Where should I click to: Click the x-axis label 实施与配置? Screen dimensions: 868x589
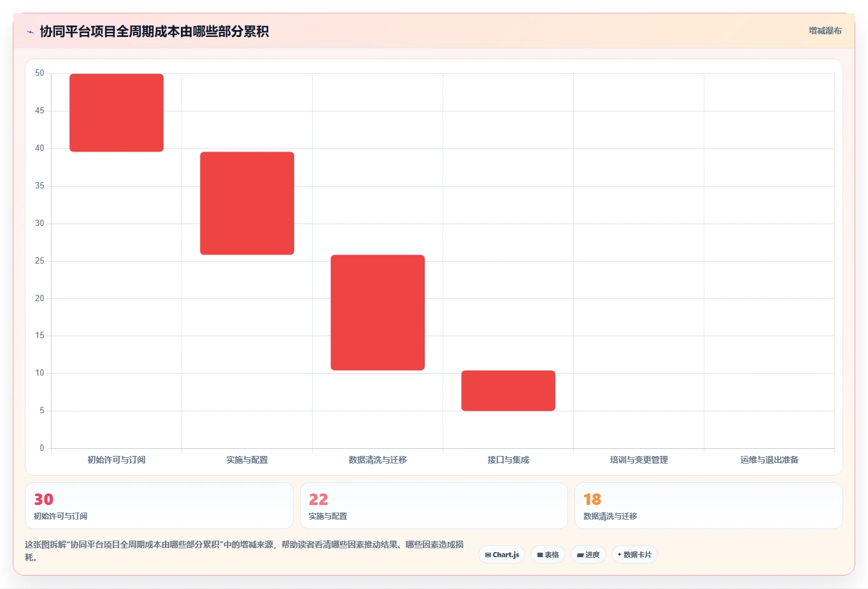pos(247,460)
